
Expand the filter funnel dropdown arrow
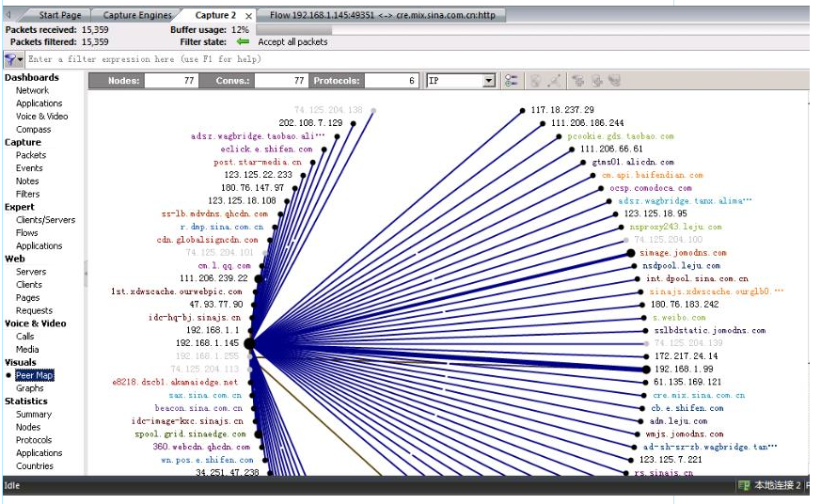click(x=21, y=59)
